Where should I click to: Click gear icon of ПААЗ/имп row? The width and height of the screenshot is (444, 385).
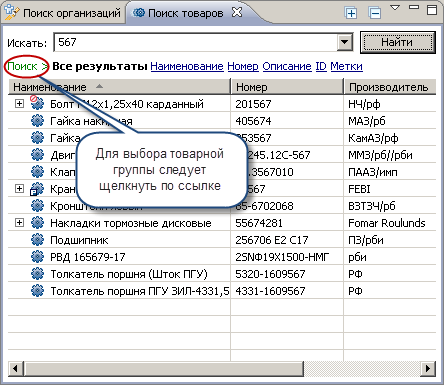coord(37,171)
